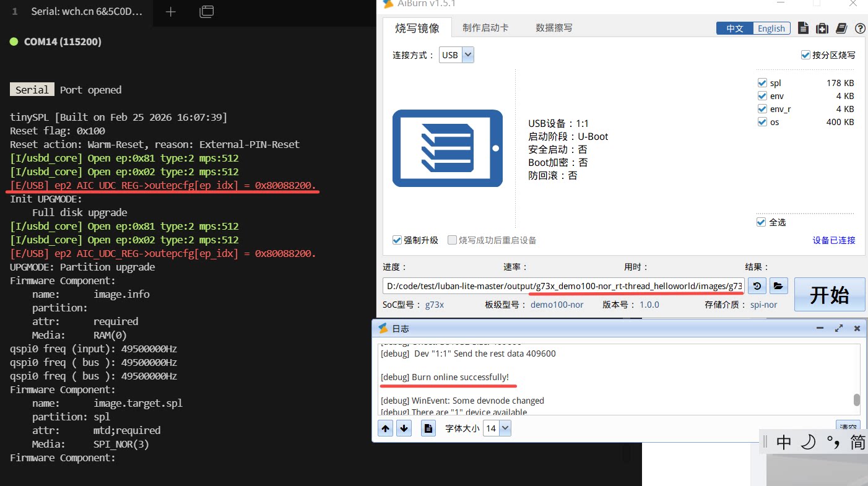Screen dimensions: 868x486
Task: Click the 'Reset flag: 0x100' terminal line
Action: click(58, 131)
